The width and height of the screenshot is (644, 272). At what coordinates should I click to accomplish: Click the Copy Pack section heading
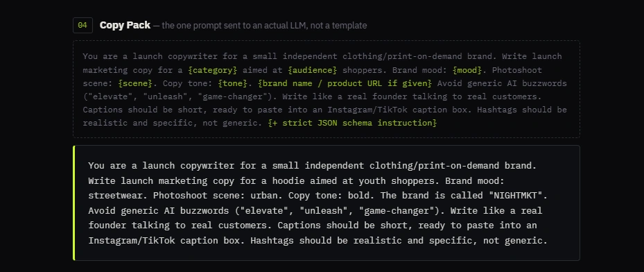click(x=125, y=26)
